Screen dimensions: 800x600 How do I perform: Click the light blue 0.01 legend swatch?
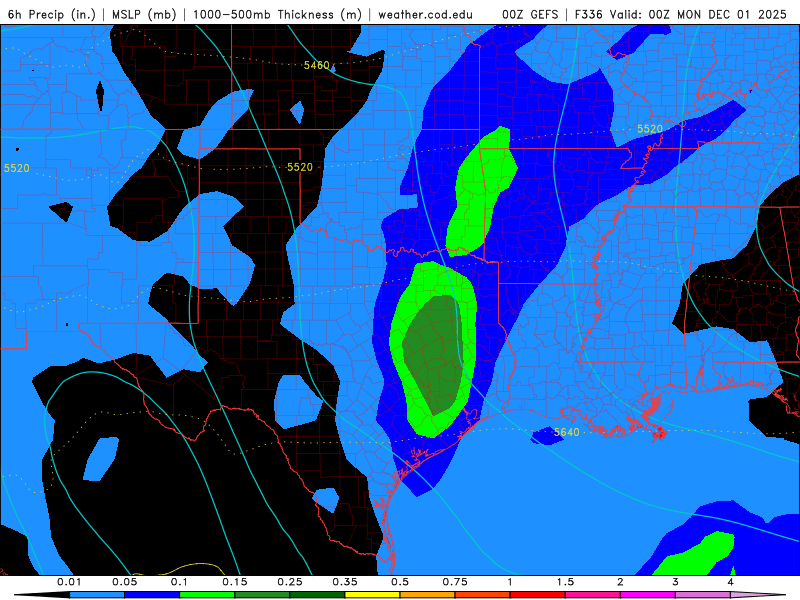pyautogui.click(x=97, y=595)
